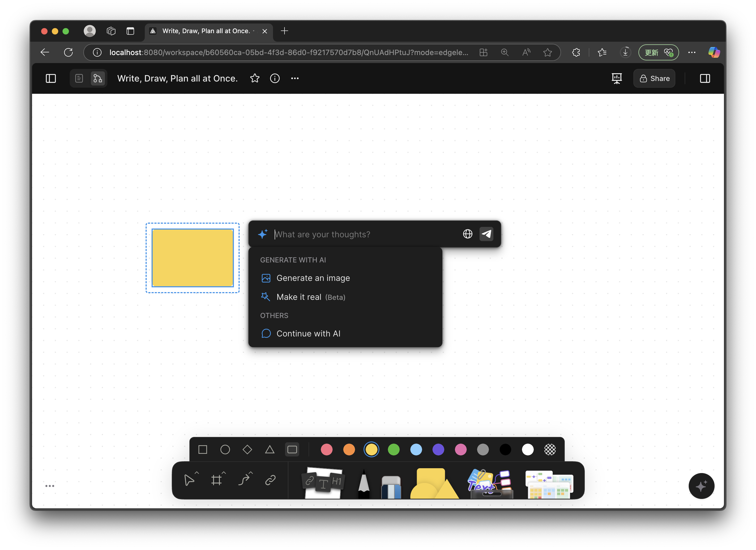
Task: Open the templates gallery icon
Action: (549, 484)
